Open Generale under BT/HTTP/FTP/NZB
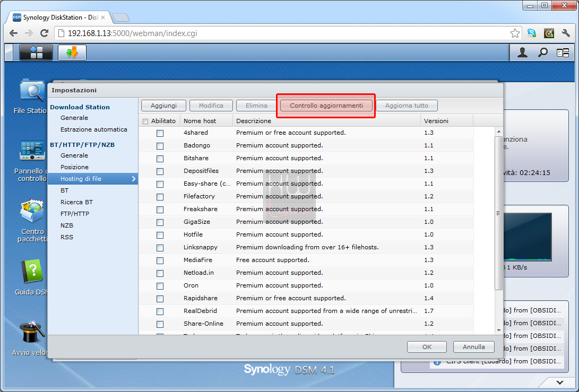 74,155
